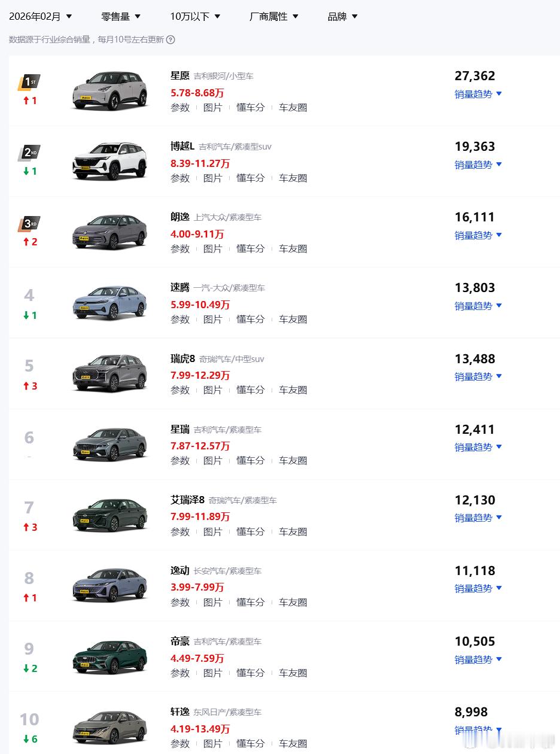The height and width of the screenshot is (754, 560).
Task: Open the 2026年02月 month dropdown
Action: tap(40, 17)
